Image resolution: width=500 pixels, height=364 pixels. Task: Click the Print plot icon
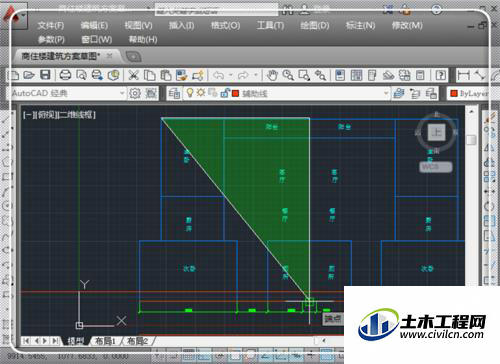65,75
